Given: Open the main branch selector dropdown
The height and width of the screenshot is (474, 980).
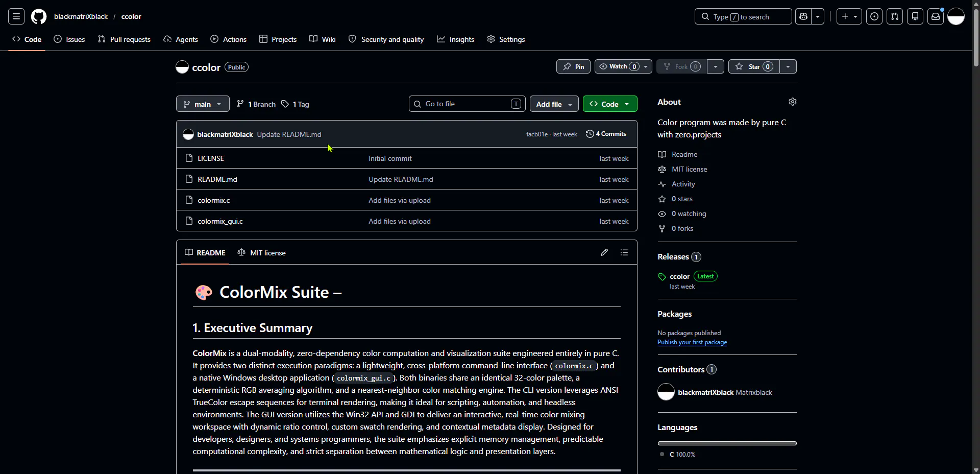Looking at the screenshot, I should pyautogui.click(x=203, y=104).
